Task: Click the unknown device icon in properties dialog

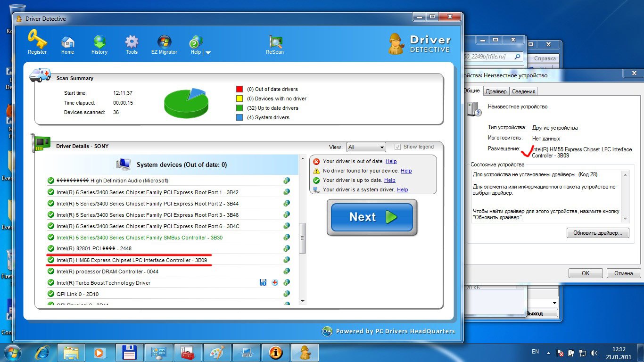Action: [474, 109]
